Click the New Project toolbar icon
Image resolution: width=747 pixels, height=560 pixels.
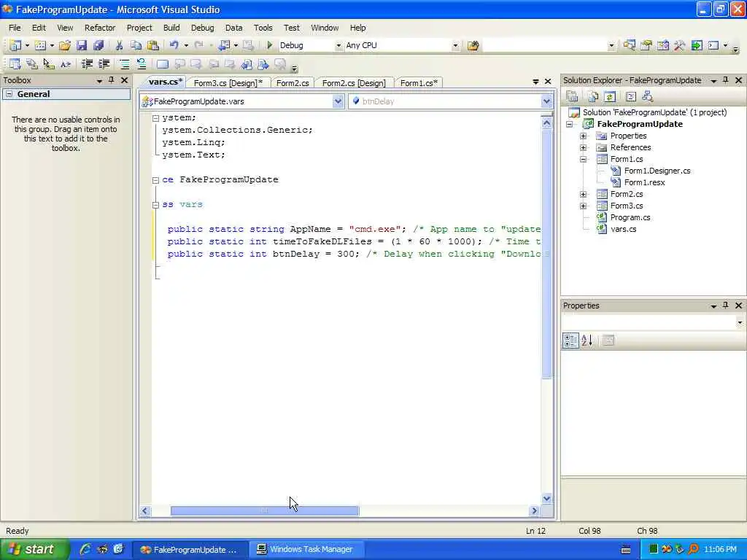pos(15,45)
